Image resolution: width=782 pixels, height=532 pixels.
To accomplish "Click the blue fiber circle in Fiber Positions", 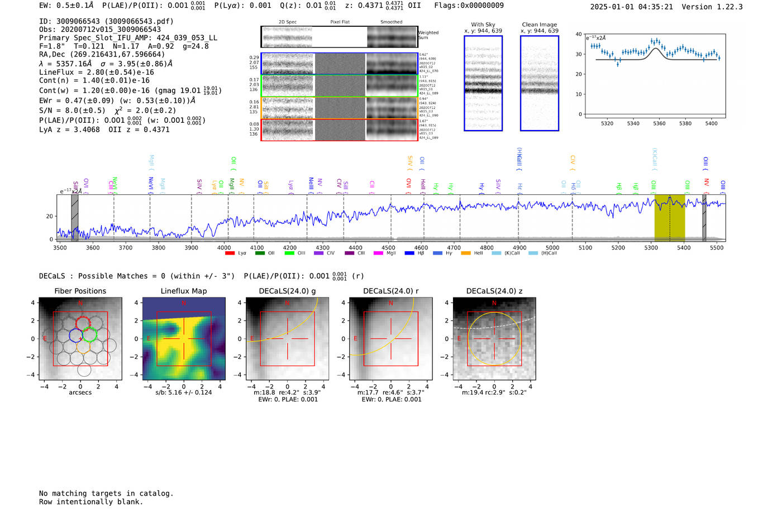I will (76, 335).
